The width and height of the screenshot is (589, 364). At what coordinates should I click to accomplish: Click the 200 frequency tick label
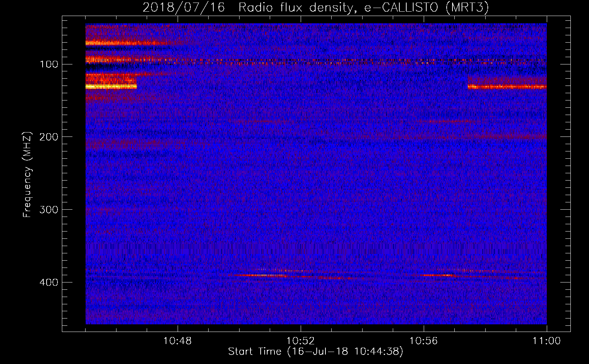tap(49, 137)
